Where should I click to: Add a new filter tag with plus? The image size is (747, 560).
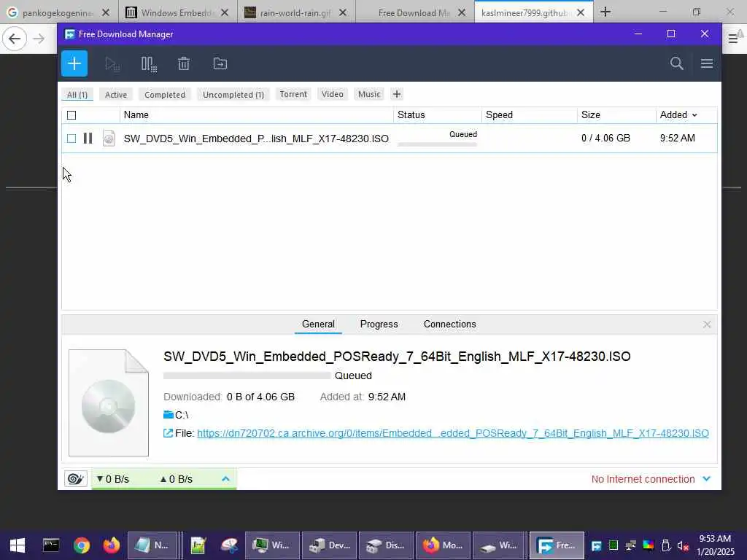(x=396, y=94)
